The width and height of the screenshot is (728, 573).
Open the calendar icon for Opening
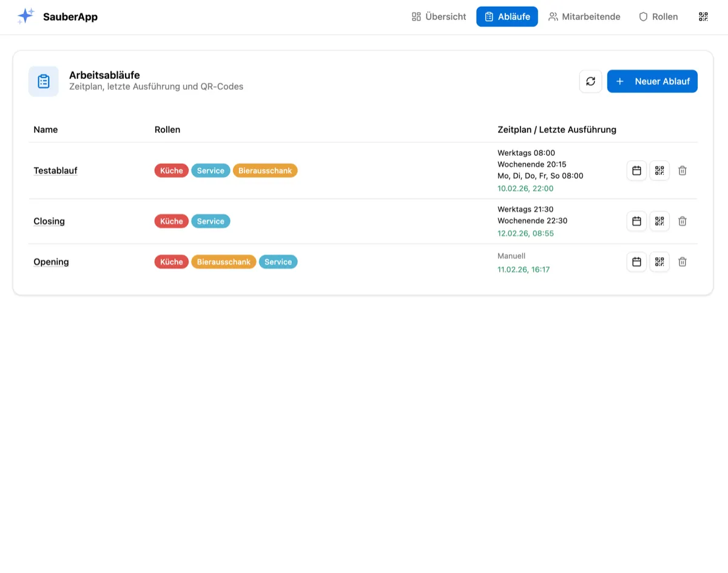(636, 261)
